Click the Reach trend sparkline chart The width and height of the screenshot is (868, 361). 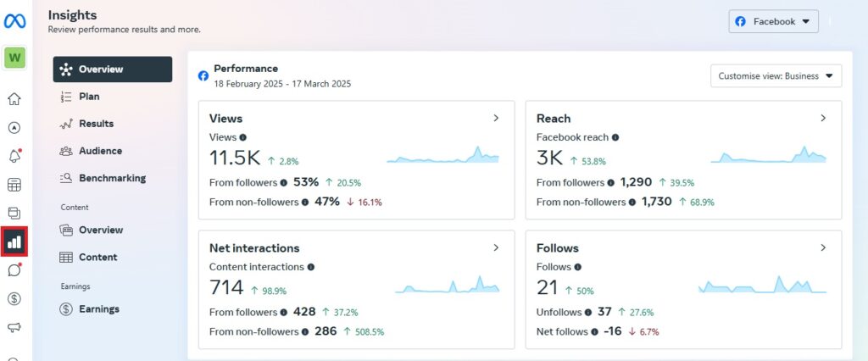click(768, 156)
